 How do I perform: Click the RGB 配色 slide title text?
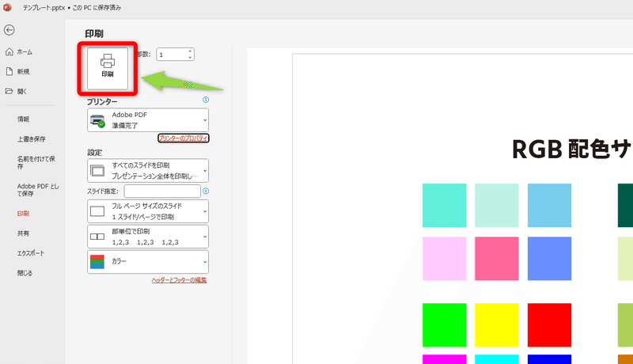[572, 150]
